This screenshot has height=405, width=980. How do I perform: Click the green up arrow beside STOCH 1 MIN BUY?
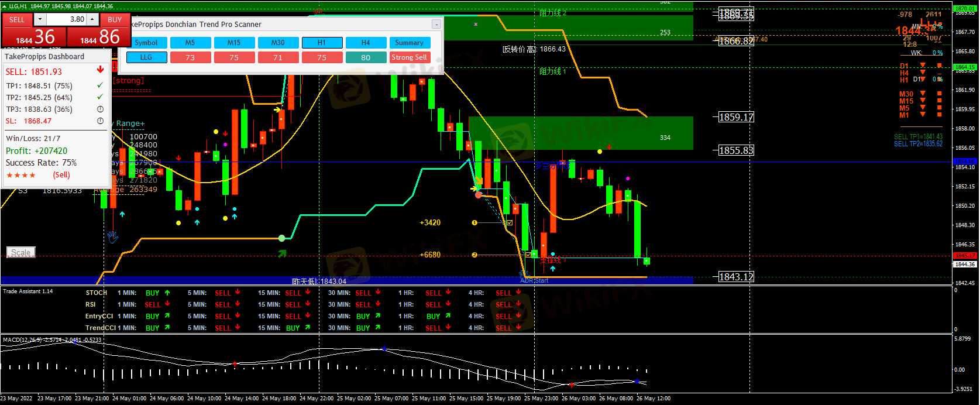click(167, 293)
